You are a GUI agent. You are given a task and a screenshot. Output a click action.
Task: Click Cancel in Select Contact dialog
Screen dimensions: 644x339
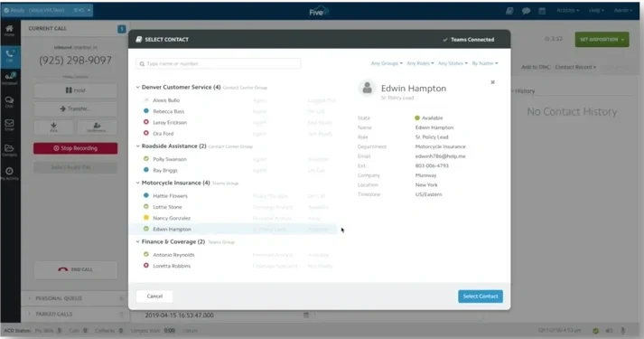[154, 297]
